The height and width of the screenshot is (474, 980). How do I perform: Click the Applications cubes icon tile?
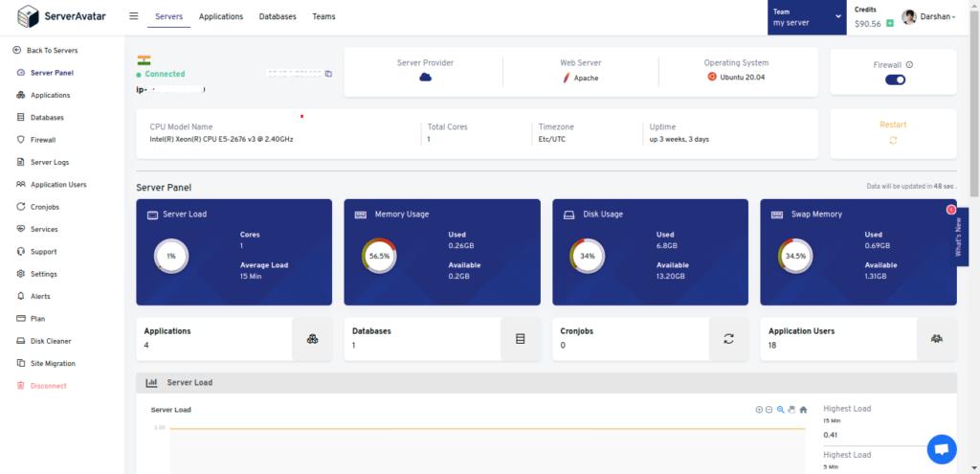313,339
